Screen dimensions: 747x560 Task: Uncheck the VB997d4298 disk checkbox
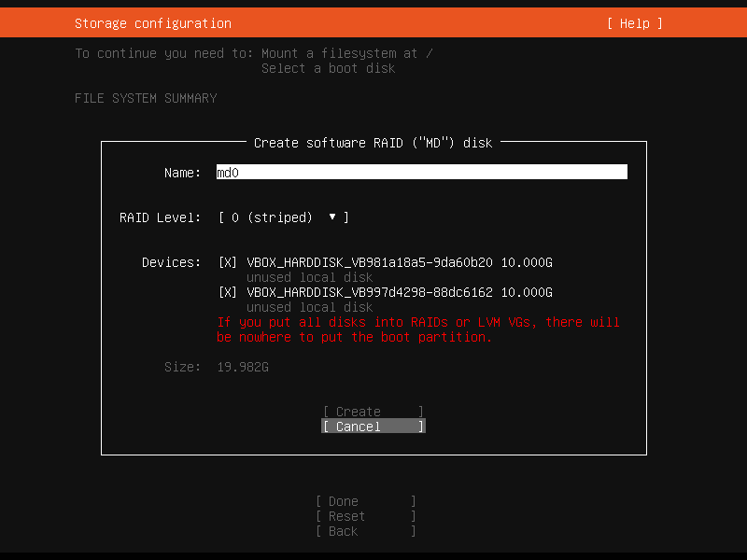coord(228,292)
